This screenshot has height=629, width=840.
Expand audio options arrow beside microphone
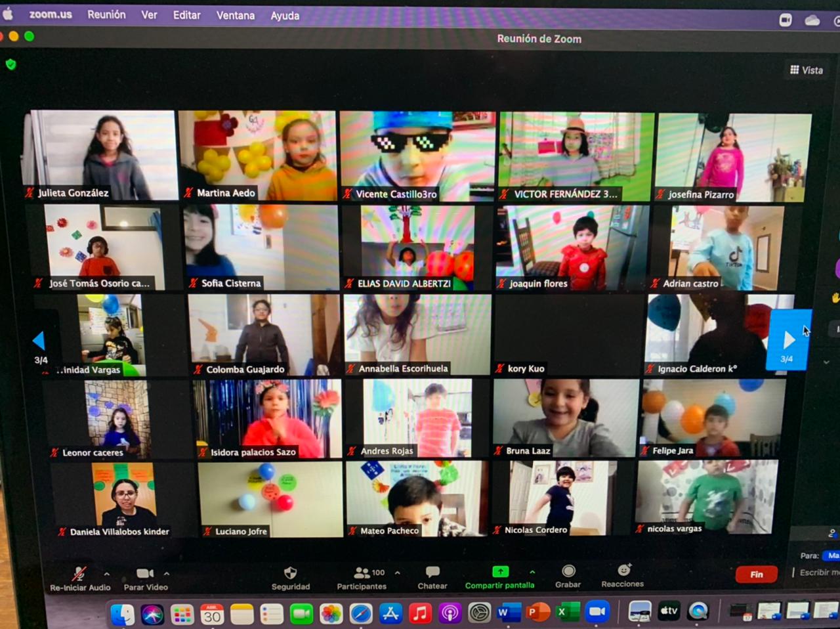point(107,574)
